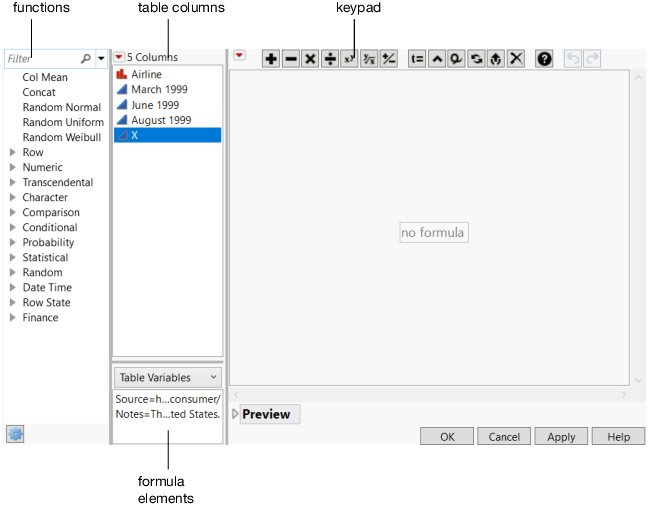Image resolution: width=648 pixels, height=513 pixels.
Task: Click the lasso/peel expression keypad button
Action: tap(457, 59)
